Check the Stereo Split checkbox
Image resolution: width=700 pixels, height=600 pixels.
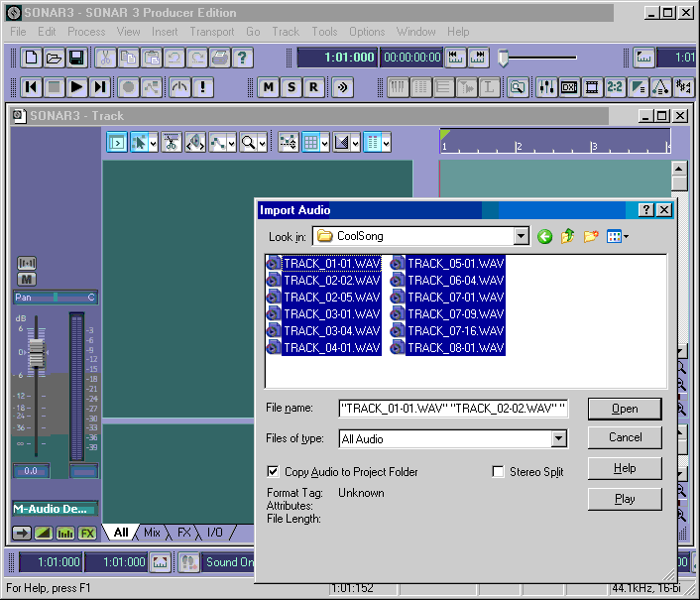[498, 471]
